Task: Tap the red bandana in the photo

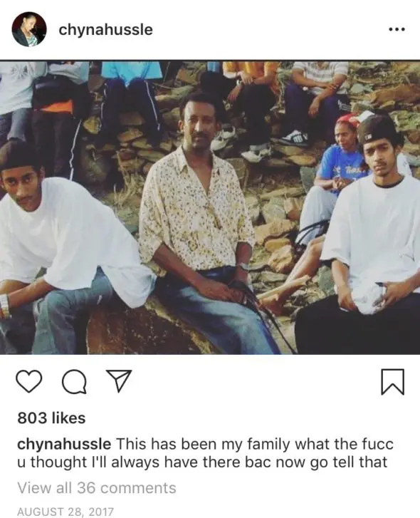Action: click(x=348, y=120)
